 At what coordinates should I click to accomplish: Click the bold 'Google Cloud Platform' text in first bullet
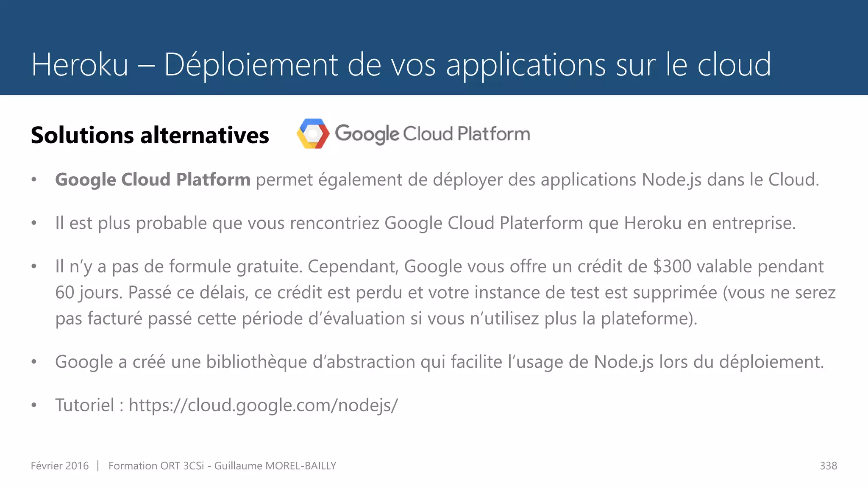153,180
